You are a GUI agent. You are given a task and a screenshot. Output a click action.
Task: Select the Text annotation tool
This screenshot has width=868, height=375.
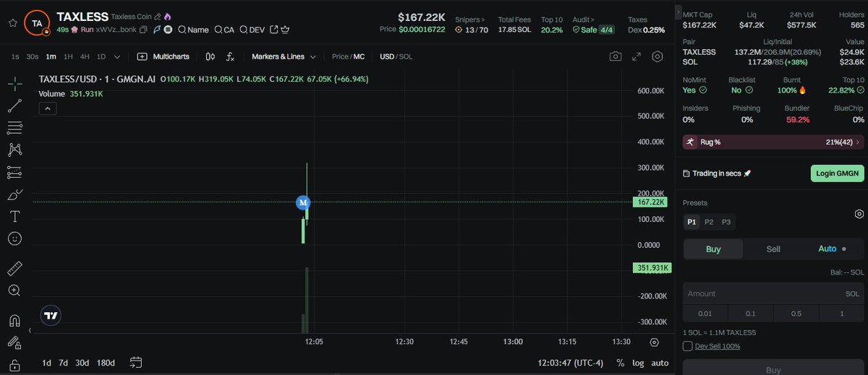coord(14,216)
